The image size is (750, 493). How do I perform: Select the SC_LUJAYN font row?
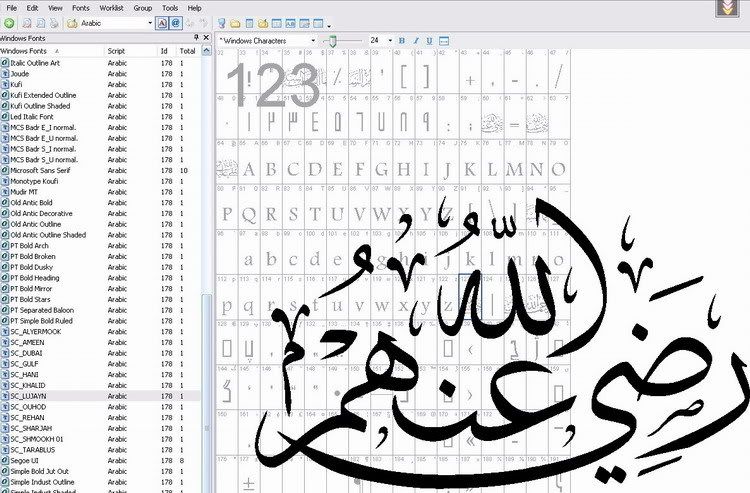tap(100, 396)
